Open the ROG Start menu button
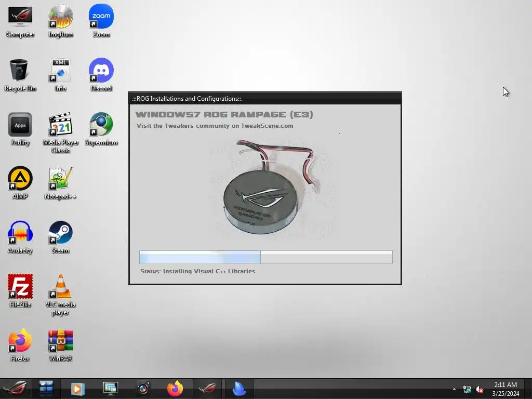The height and width of the screenshot is (399, 532). 15,389
